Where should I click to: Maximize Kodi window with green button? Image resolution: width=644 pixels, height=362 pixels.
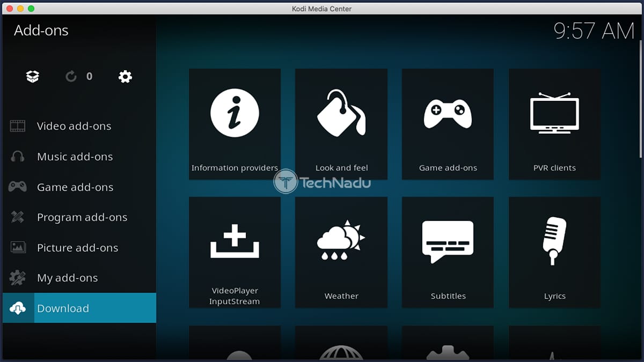click(x=31, y=9)
